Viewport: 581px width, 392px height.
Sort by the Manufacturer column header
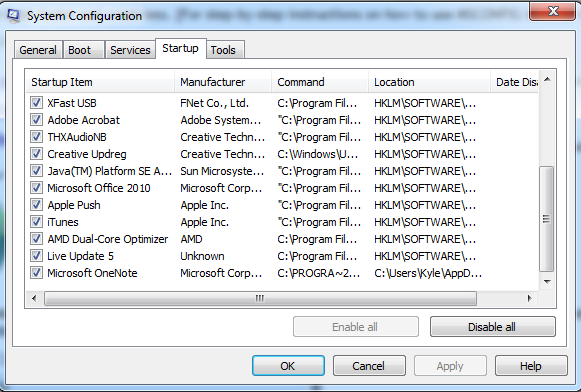(223, 82)
